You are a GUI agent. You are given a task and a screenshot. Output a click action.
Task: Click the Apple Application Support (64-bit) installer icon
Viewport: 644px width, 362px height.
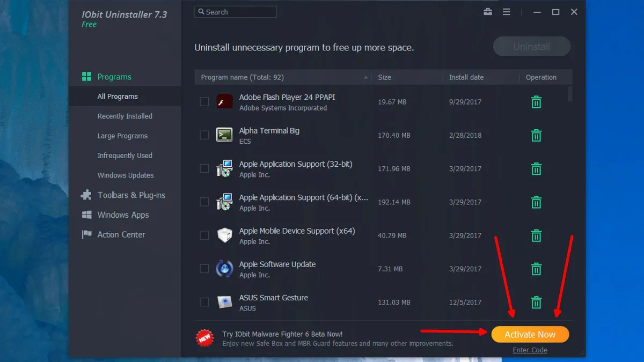(224, 202)
